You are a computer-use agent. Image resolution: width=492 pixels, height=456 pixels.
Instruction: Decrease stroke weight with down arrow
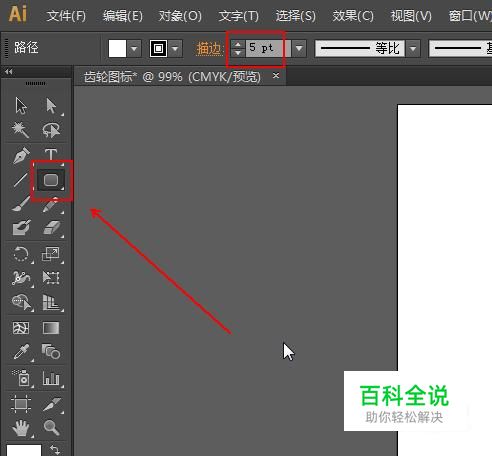pyautogui.click(x=238, y=53)
